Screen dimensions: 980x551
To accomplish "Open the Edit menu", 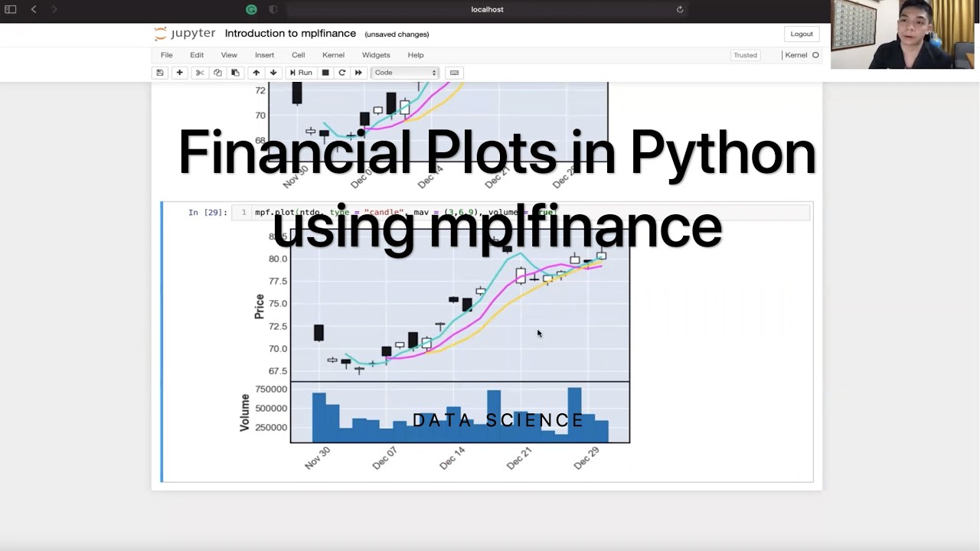I will 197,55.
